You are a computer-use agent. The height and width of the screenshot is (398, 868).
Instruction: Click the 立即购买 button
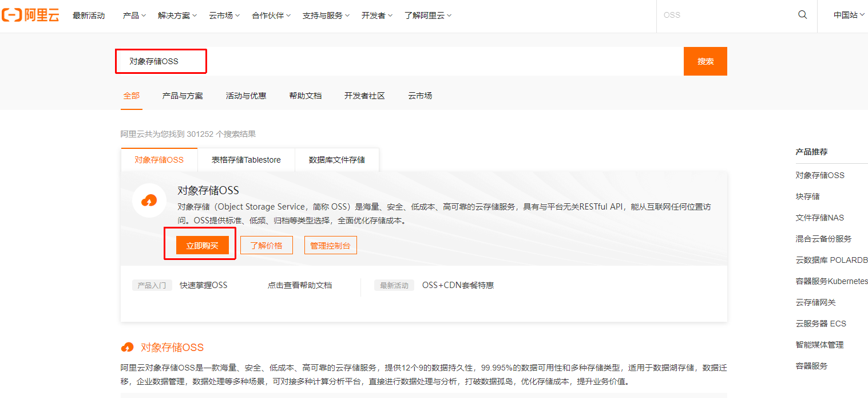pos(203,246)
